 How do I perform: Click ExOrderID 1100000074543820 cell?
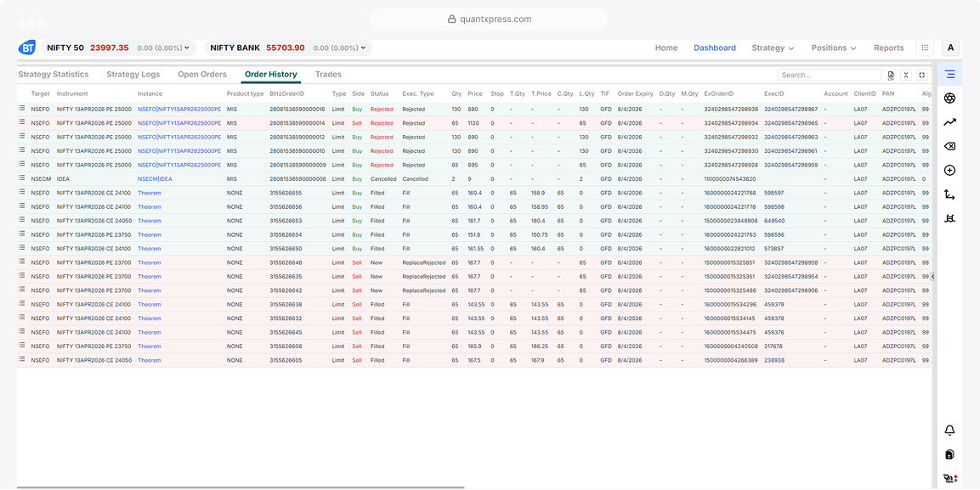coord(730,179)
